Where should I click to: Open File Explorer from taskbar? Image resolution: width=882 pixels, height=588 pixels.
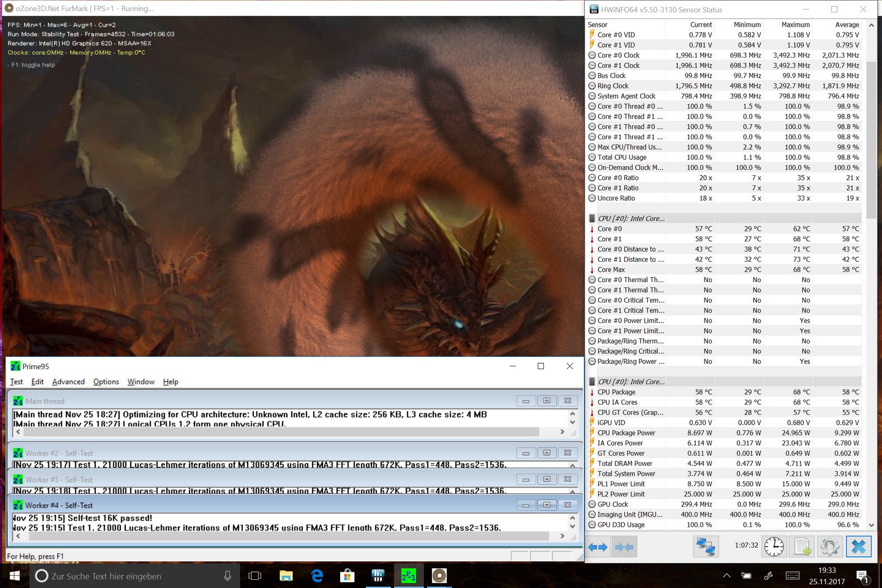[286, 575]
